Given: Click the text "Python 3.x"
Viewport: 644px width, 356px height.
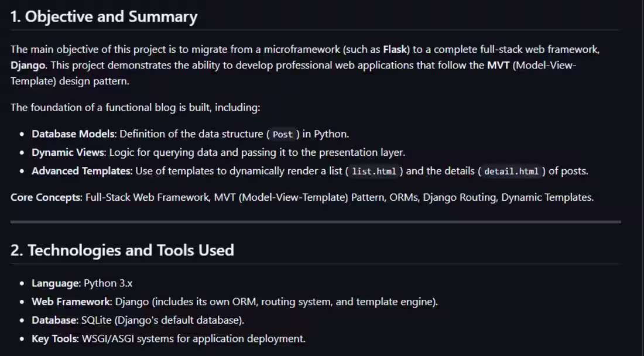Looking at the screenshot, I should 108,283.
